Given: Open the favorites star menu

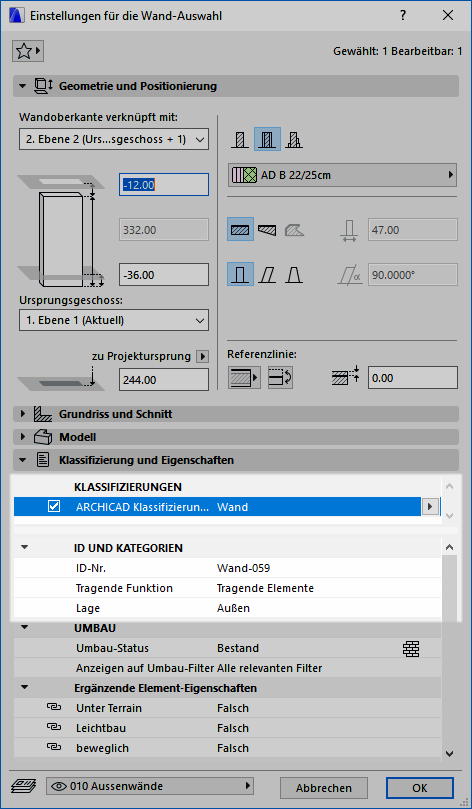Looking at the screenshot, I should coord(28,51).
